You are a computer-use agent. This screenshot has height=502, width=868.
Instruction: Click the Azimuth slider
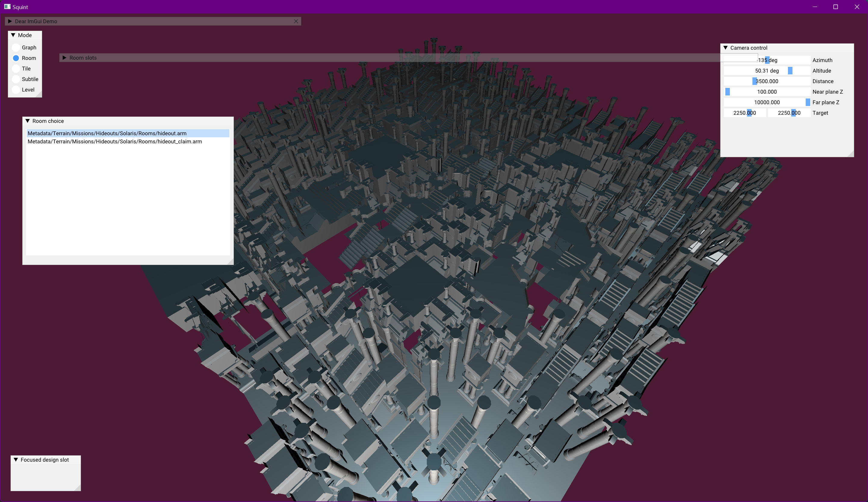[x=767, y=60]
